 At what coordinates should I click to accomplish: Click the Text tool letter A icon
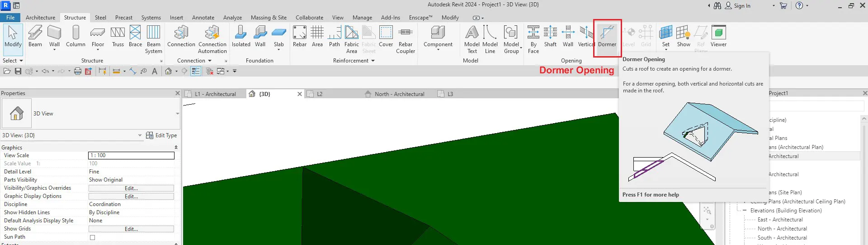click(155, 71)
